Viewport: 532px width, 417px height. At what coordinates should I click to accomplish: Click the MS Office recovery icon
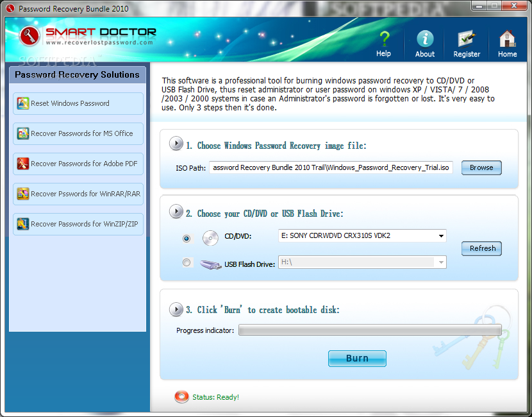tap(23, 133)
